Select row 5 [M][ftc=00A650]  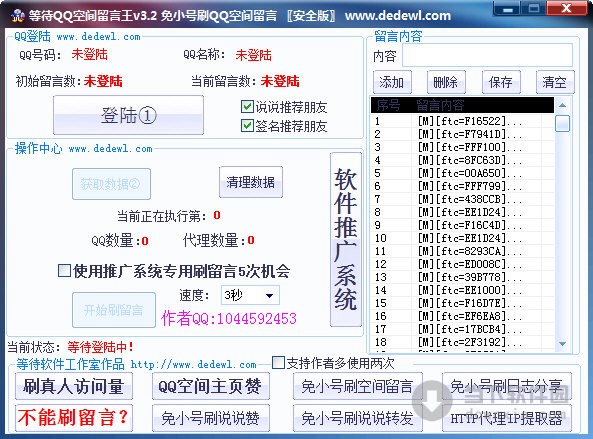coord(462,173)
